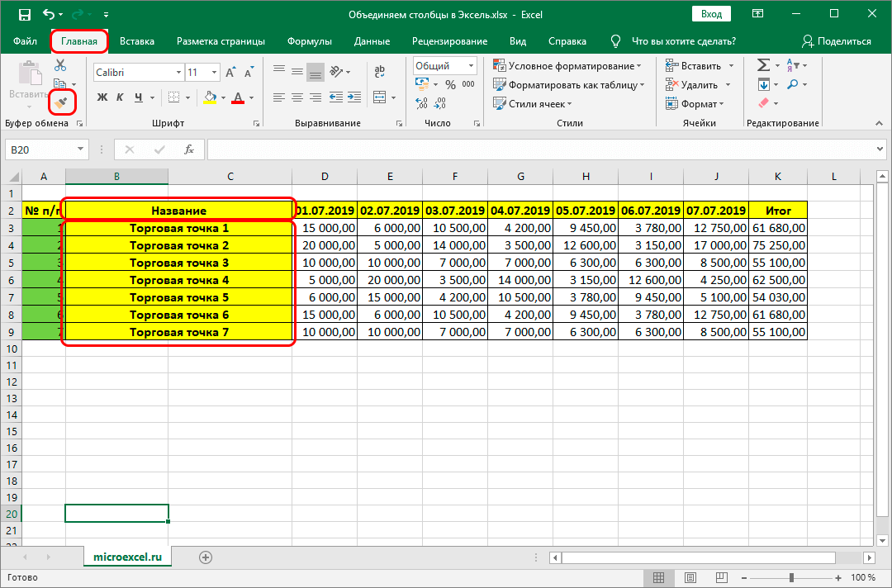Image resolution: width=892 pixels, height=588 pixels.
Task: Align cell content right
Action: pos(316,97)
